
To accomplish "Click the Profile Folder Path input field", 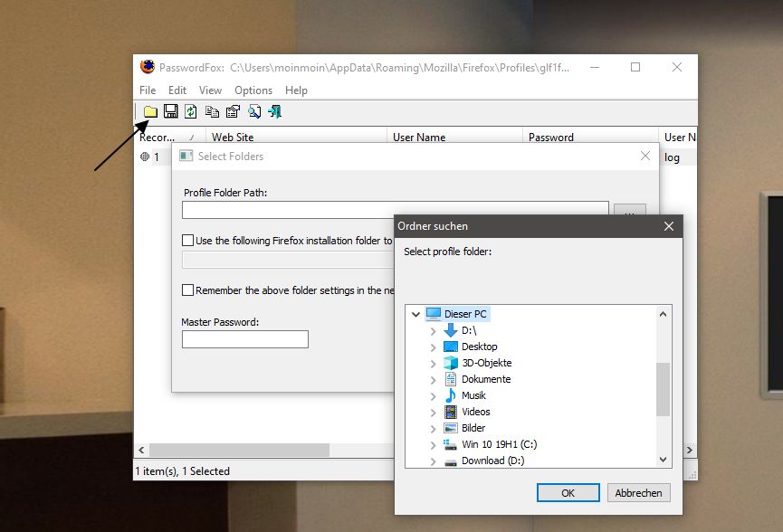I will 396,210.
